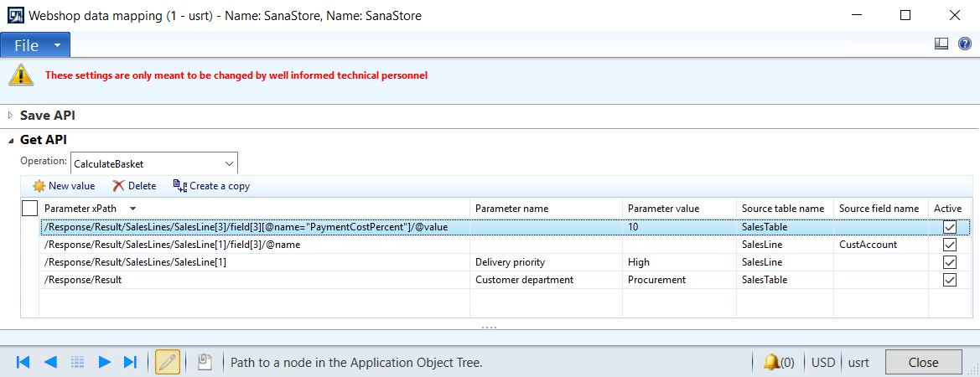Viewport: 980px width, 377px height.
Task: Go to the previous record
Action: [50, 362]
